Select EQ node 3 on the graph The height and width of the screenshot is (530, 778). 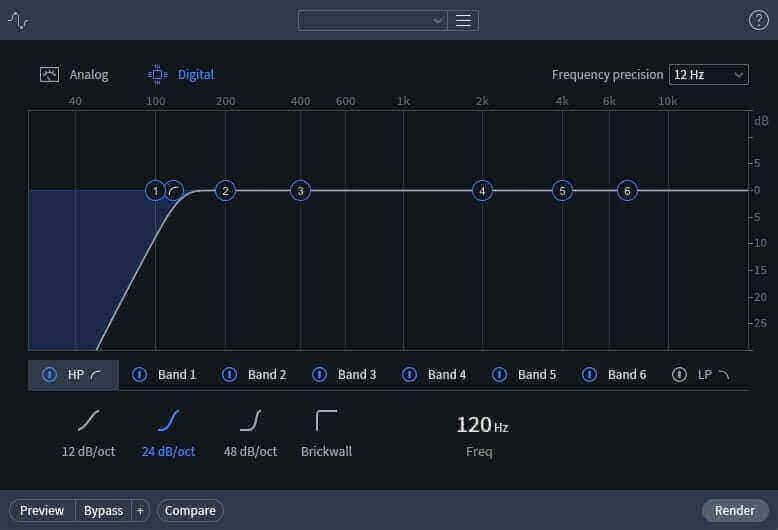(300, 191)
